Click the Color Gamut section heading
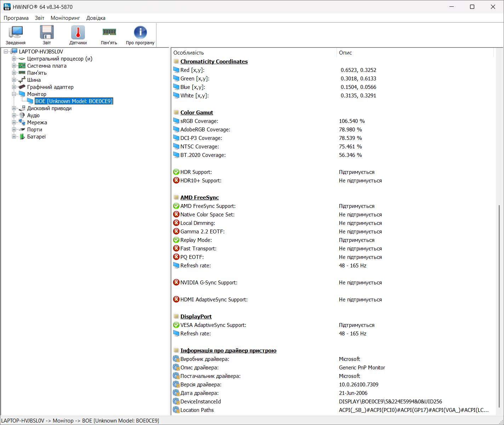 point(197,112)
